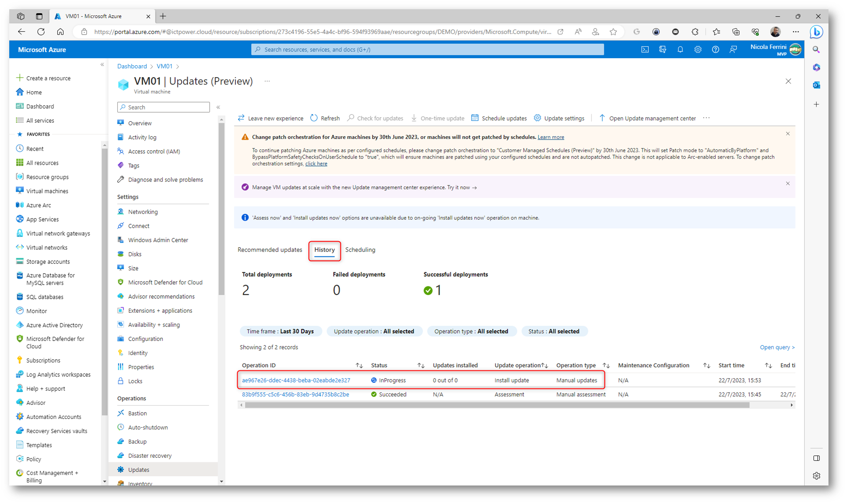847x504 pixels.
Task: Click Try it now in the promo banner
Action: pos(462,187)
